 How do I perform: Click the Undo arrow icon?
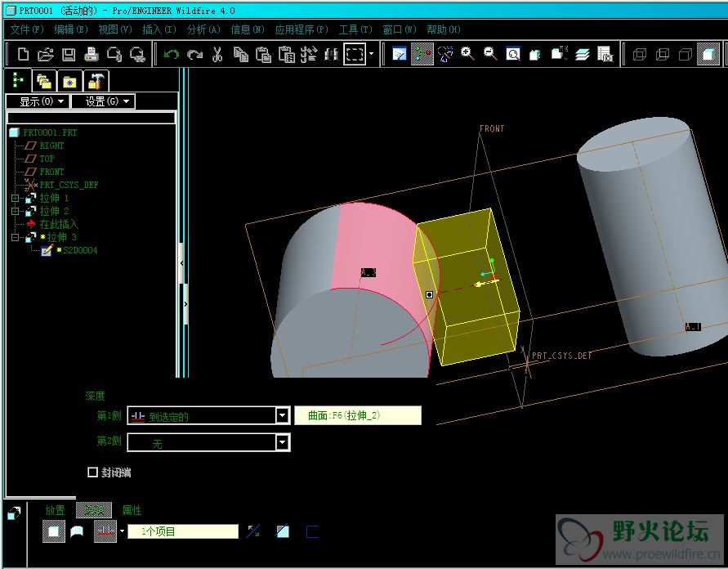pyautogui.click(x=172, y=54)
